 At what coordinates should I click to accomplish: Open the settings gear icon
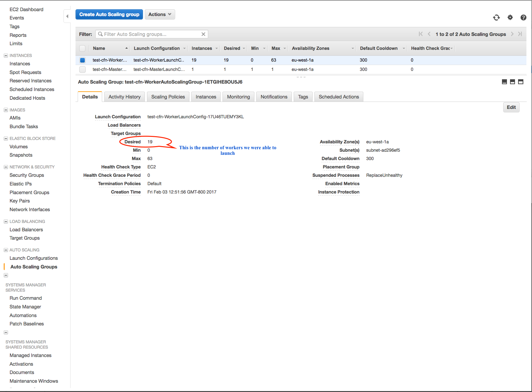510,17
